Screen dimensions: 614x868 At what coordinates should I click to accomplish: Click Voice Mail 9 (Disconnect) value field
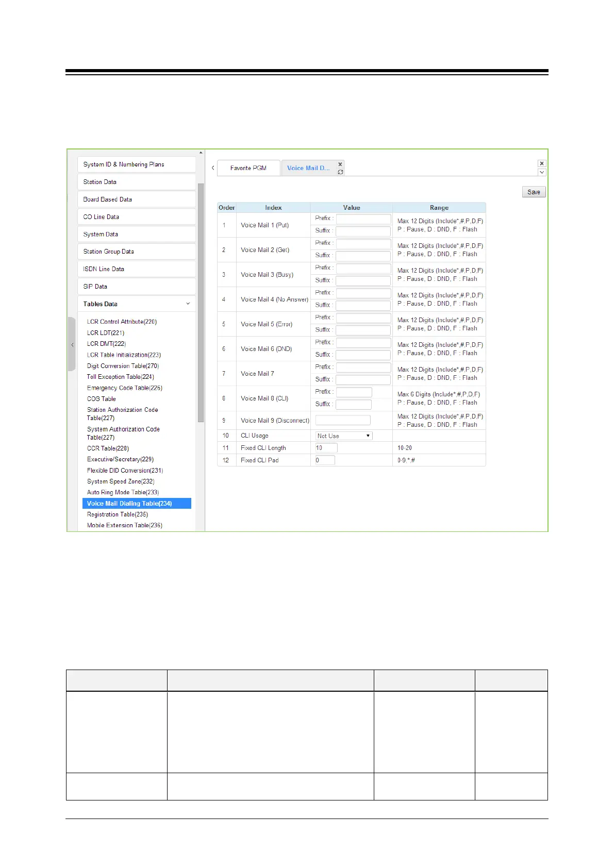point(343,420)
